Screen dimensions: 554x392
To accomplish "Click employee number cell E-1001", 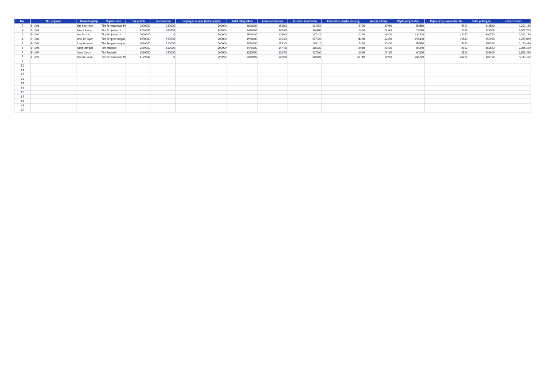I will pyautogui.click(x=53, y=26).
